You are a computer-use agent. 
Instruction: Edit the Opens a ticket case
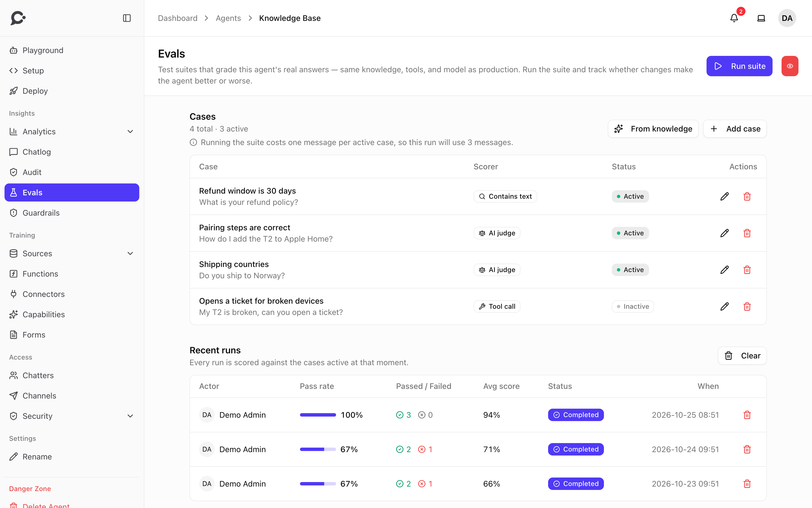coord(724,306)
